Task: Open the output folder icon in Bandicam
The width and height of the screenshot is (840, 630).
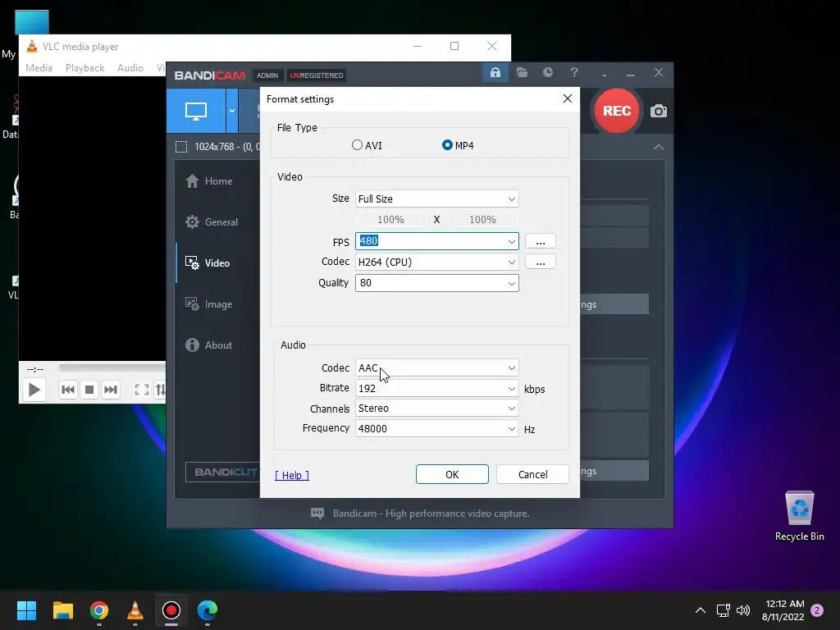Action: click(522, 72)
